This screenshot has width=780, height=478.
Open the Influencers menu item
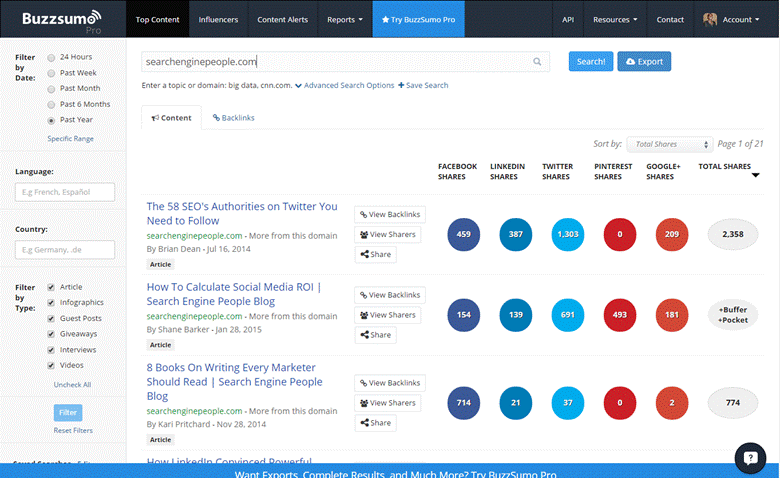click(x=218, y=19)
